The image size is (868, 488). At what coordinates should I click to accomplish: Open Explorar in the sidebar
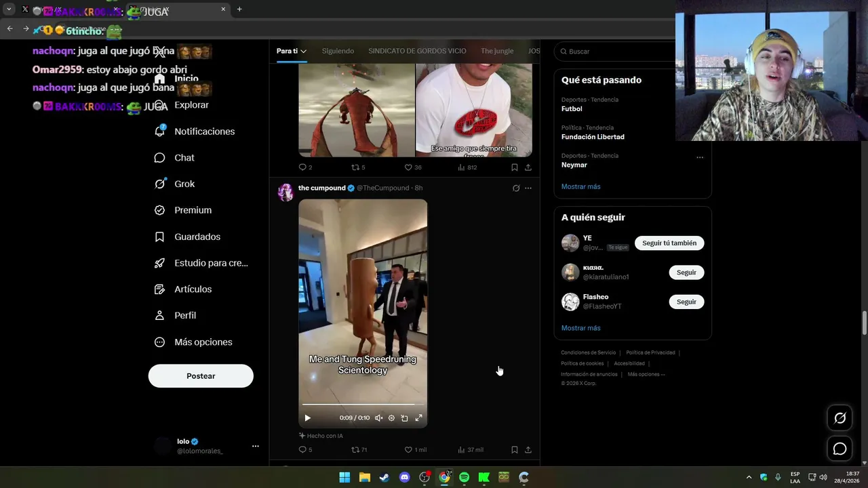click(182, 105)
